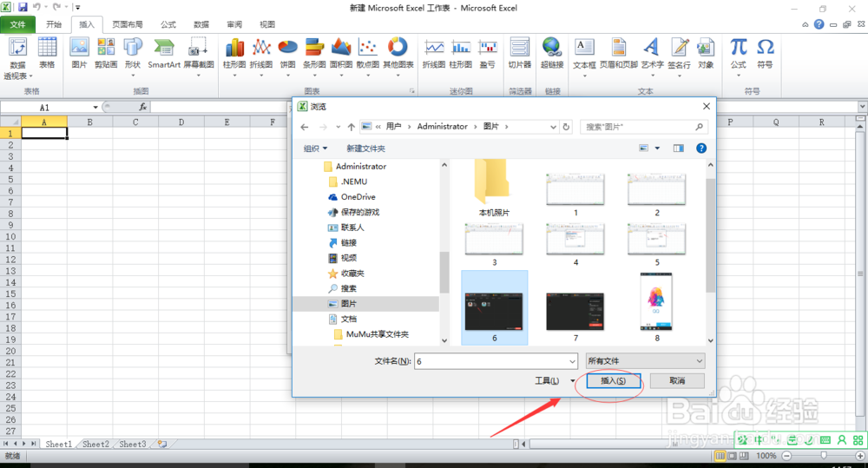Click the Insert (插入) button in dialog
Viewport: 868px width, 468px height.
pos(613,380)
